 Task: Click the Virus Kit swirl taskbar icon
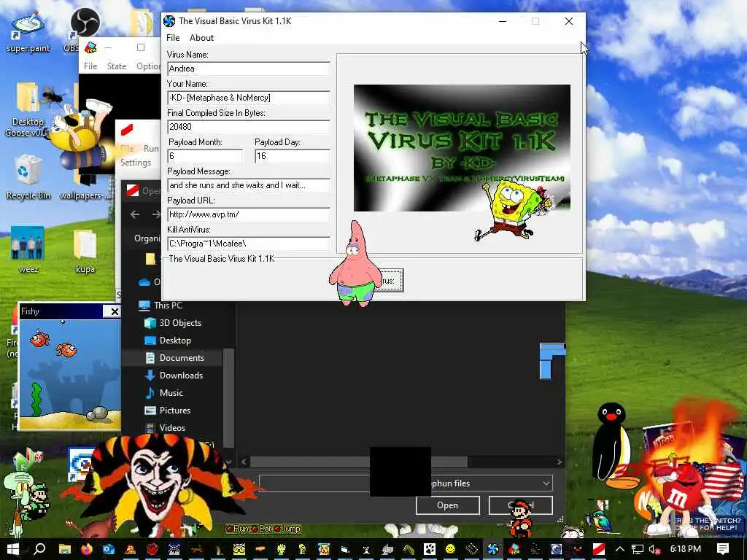tap(492, 549)
